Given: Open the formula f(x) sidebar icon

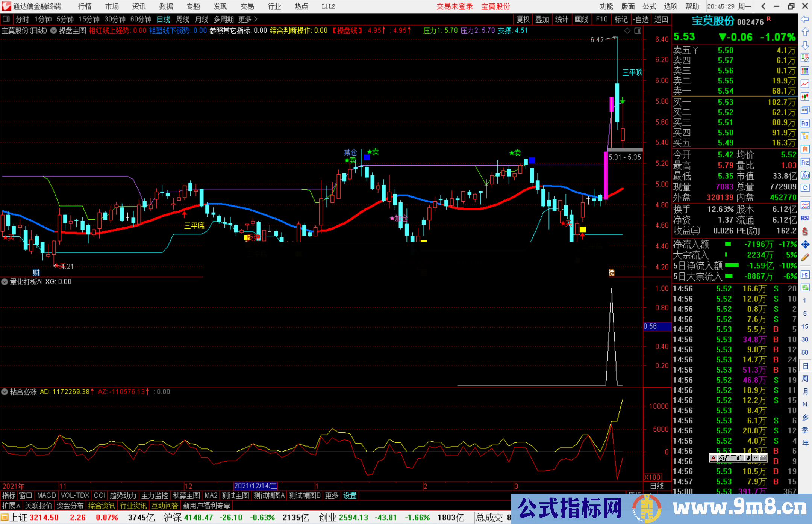Looking at the screenshot, I should (x=805, y=175).
